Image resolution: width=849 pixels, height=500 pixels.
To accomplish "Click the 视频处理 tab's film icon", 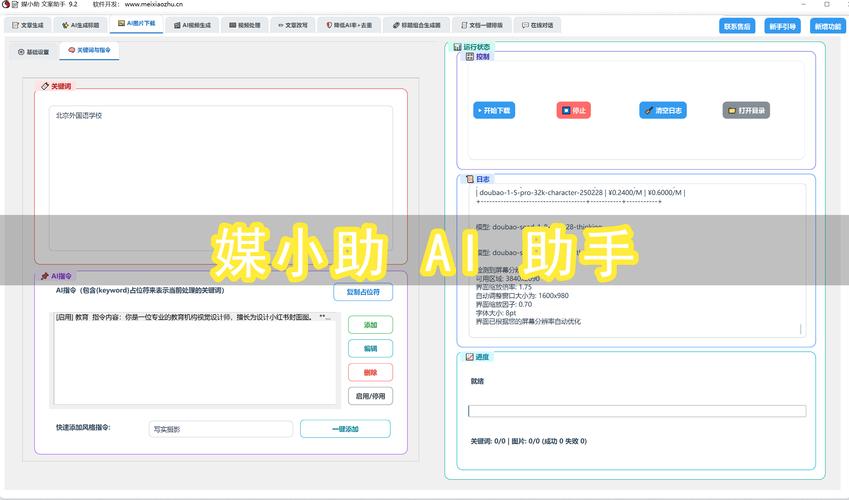I will [232, 25].
